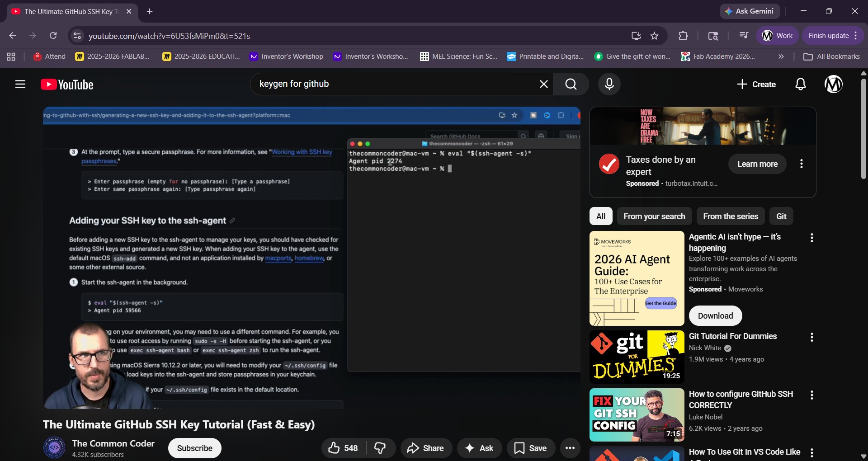This screenshot has width=868, height=461.
Task: Apply the From your search filter
Action: coord(655,216)
